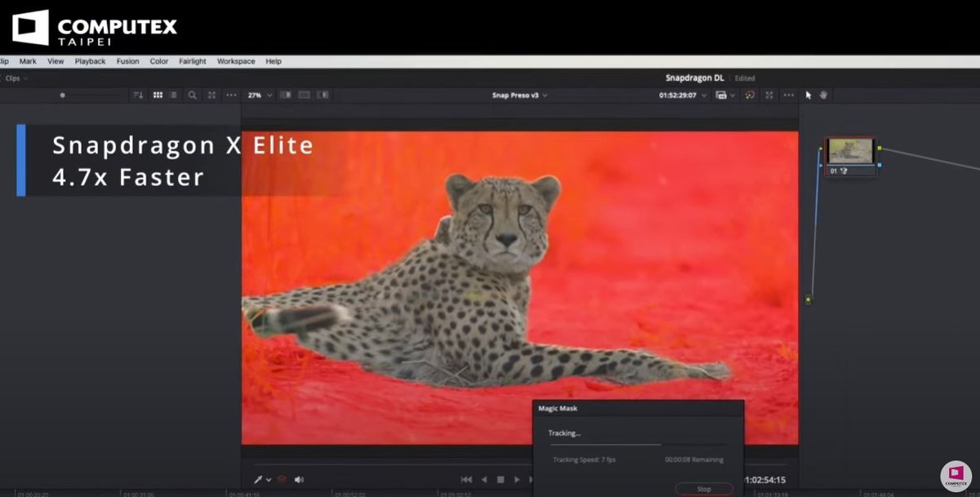
Task: Select the second viewer layout mode icon
Action: pos(304,95)
